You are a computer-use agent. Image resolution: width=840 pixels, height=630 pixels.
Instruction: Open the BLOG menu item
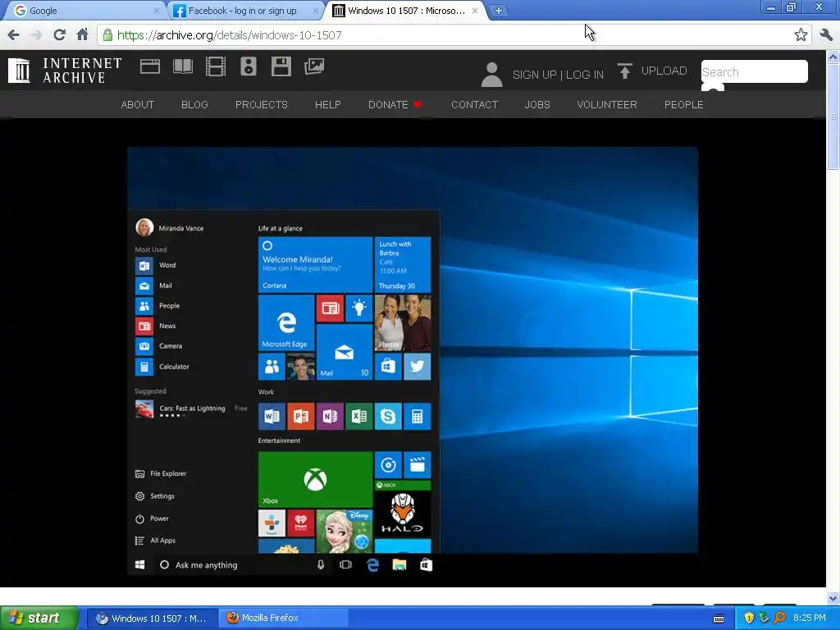(194, 105)
